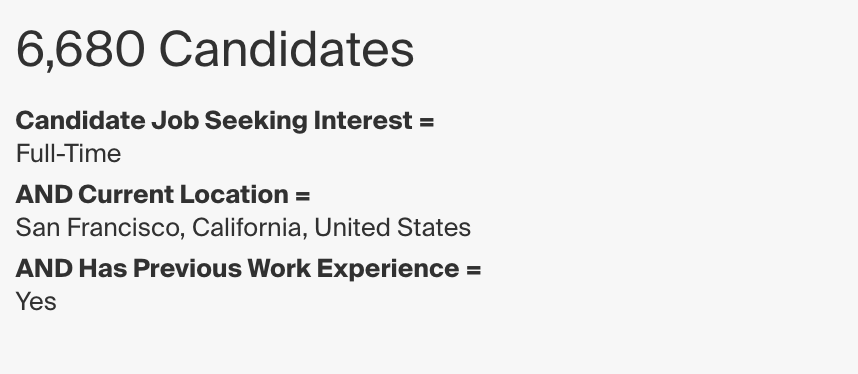Select the word Candidates in the heading
858x374 pixels.
pos(286,49)
